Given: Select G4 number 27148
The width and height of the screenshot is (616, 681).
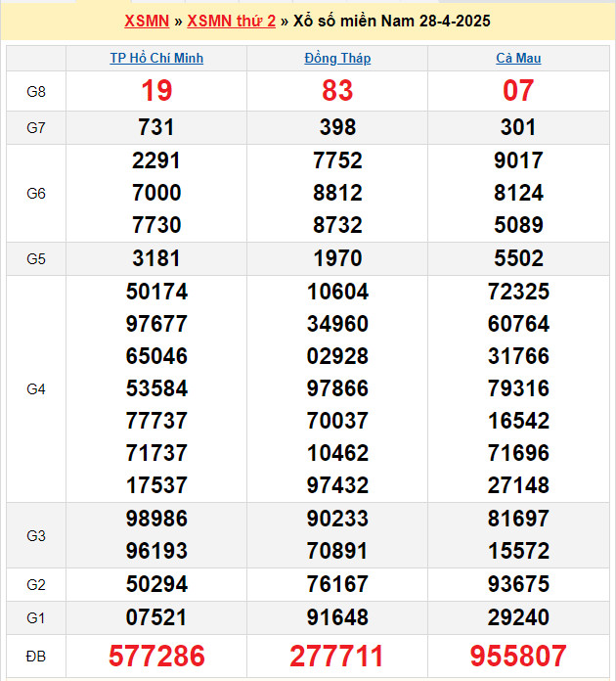Looking at the screenshot, I should point(519,485).
